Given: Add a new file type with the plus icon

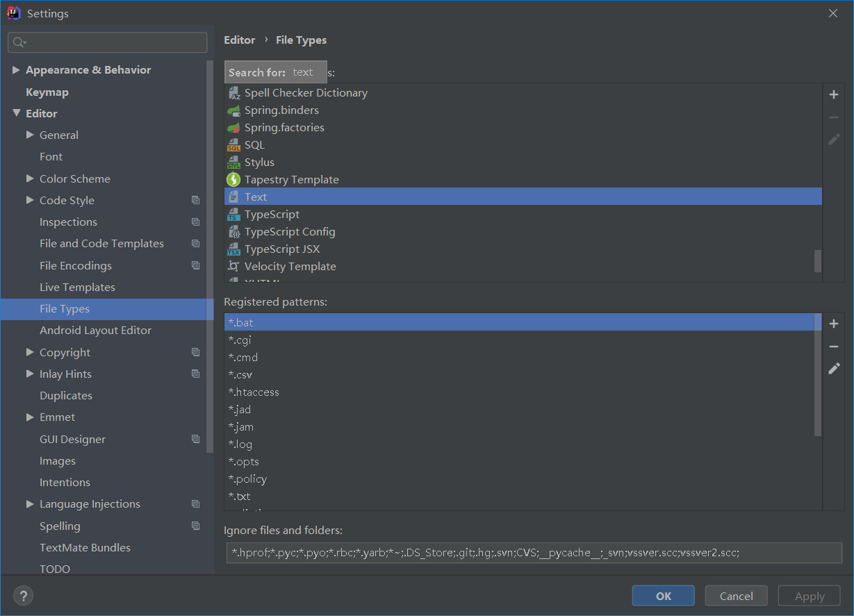Looking at the screenshot, I should pos(834,94).
